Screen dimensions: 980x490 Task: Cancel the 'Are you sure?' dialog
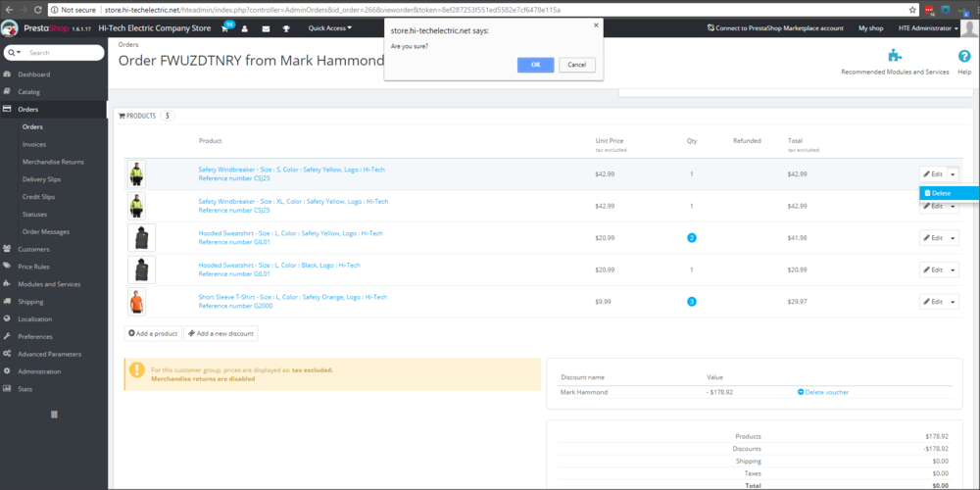click(x=577, y=65)
